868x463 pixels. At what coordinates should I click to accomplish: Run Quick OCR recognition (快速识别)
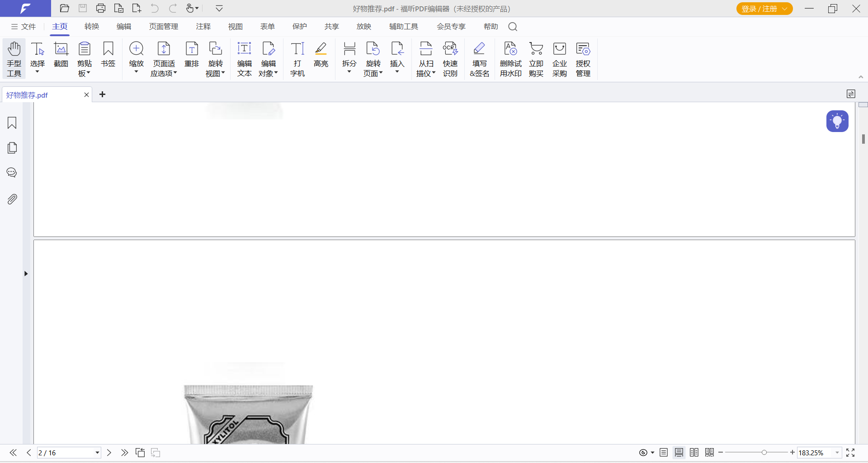[450, 59]
